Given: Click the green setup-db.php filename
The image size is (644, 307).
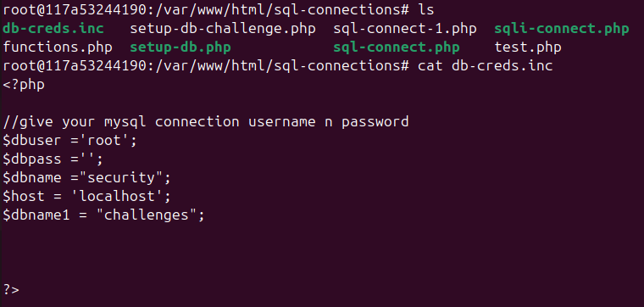Looking at the screenshot, I should click(180, 47).
